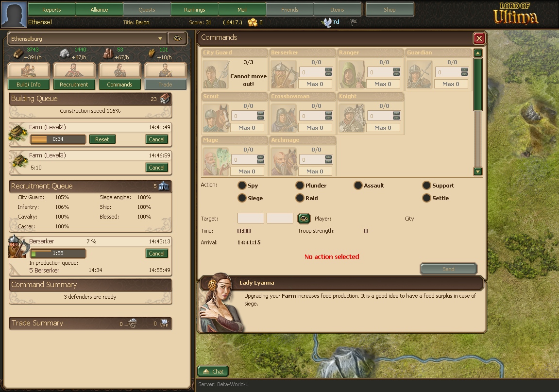
Task: Select the Spy action radio button
Action: (242, 185)
